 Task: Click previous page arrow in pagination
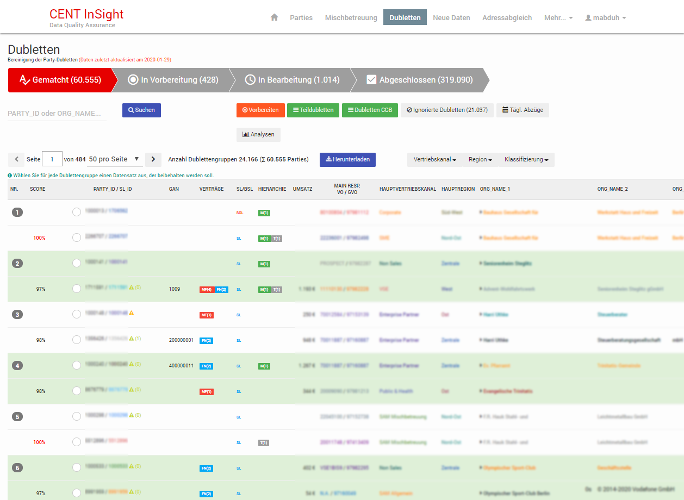coord(16,159)
